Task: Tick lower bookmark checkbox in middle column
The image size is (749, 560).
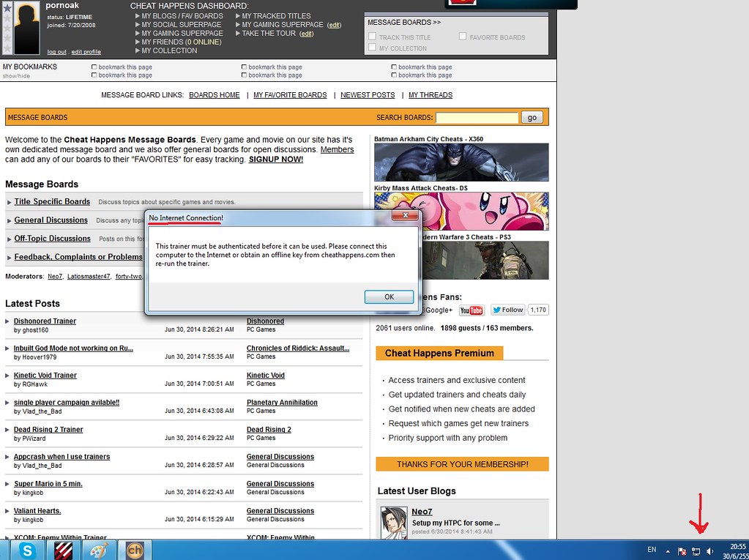Action: tap(244, 75)
